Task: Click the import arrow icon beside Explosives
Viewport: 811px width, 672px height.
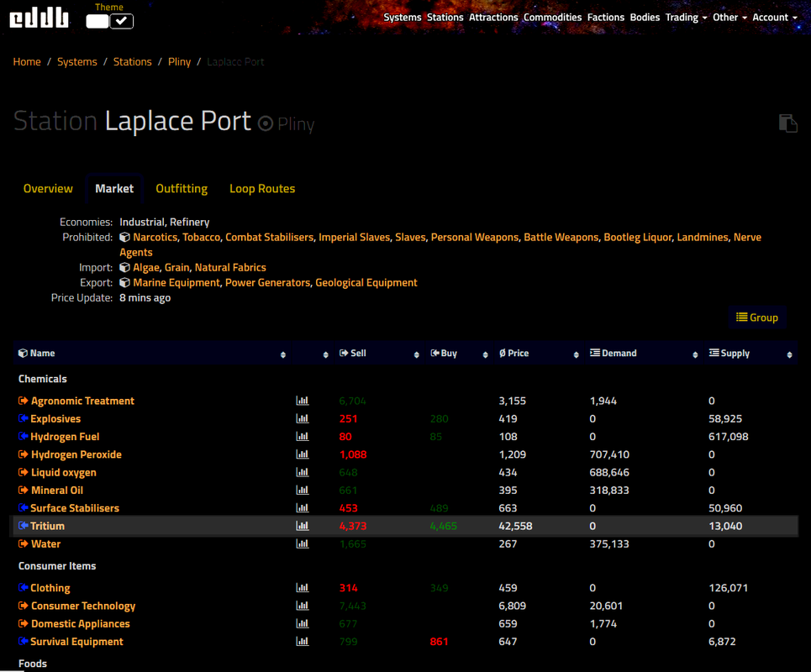Action: point(24,418)
